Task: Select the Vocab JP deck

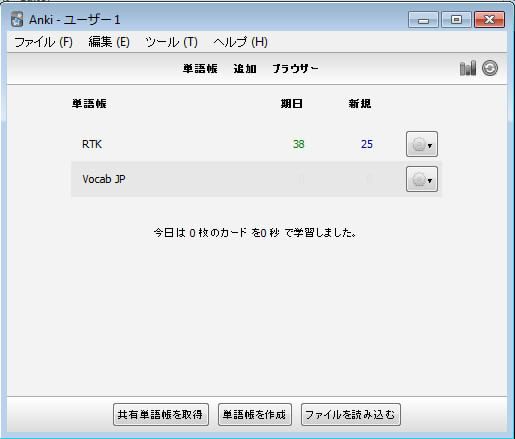Action: tap(104, 179)
